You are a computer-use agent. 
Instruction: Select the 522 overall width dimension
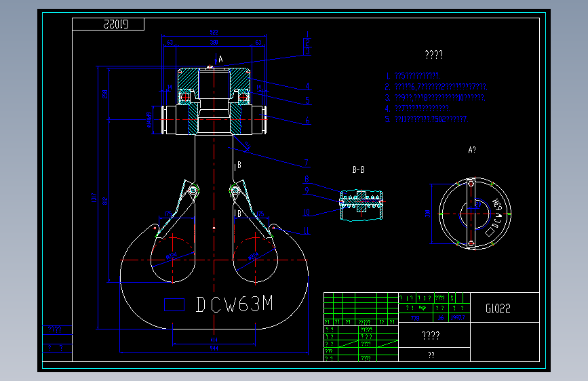point(214,33)
